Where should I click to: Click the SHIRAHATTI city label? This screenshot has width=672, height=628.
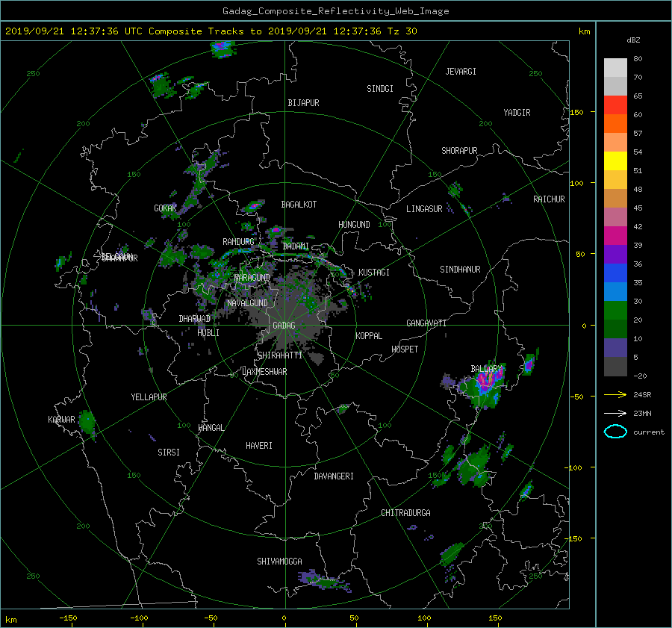click(280, 355)
